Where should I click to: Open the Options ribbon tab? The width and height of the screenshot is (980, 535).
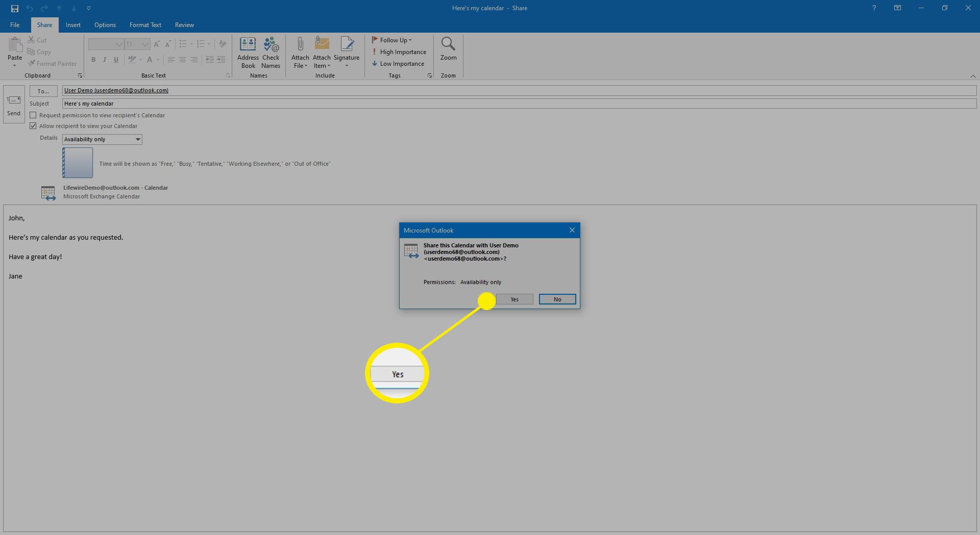tap(105, 24)
